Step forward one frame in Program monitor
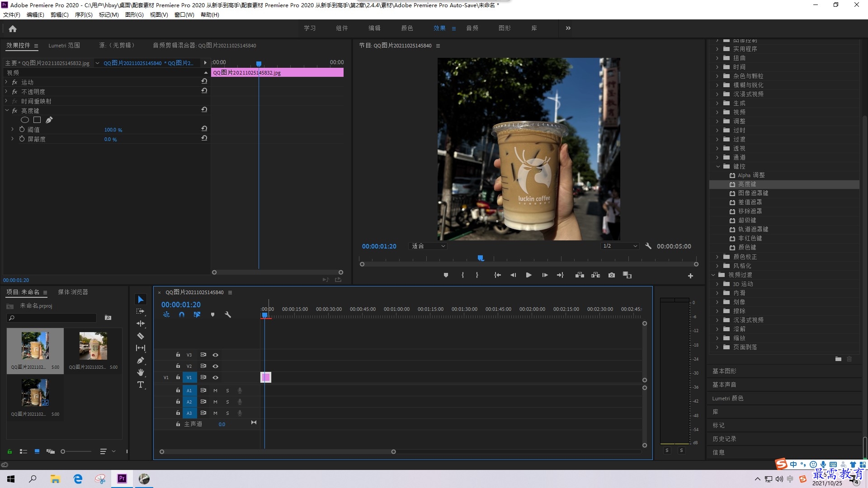 pos(545,275)
